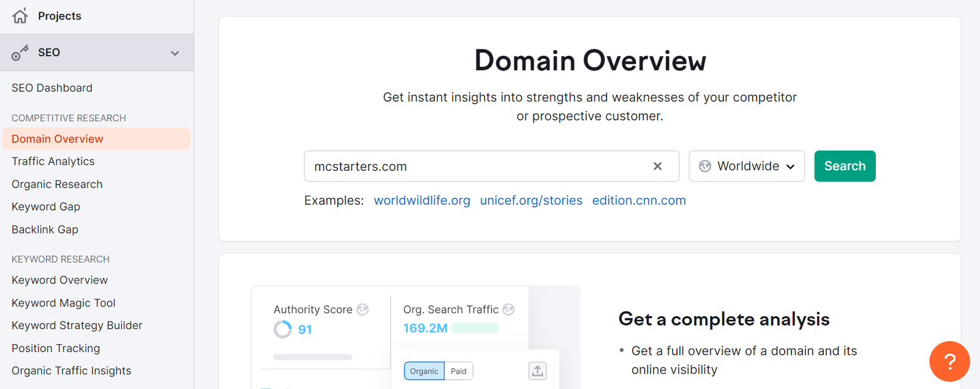
Task: Click the Domain Overview page title
Action: tap(590, 61)
